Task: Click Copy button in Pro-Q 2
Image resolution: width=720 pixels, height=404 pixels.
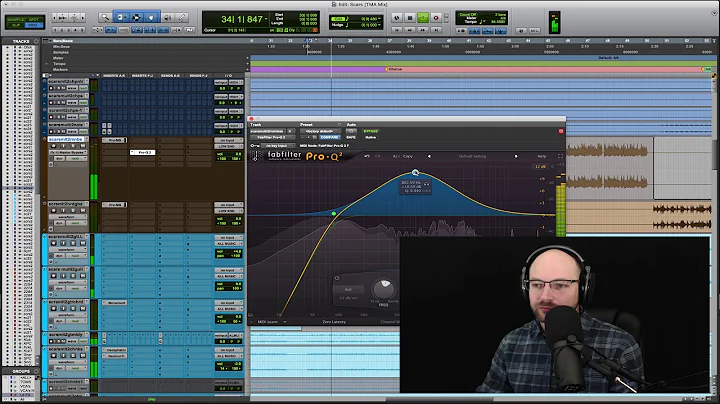Action: tap(408, 157)
